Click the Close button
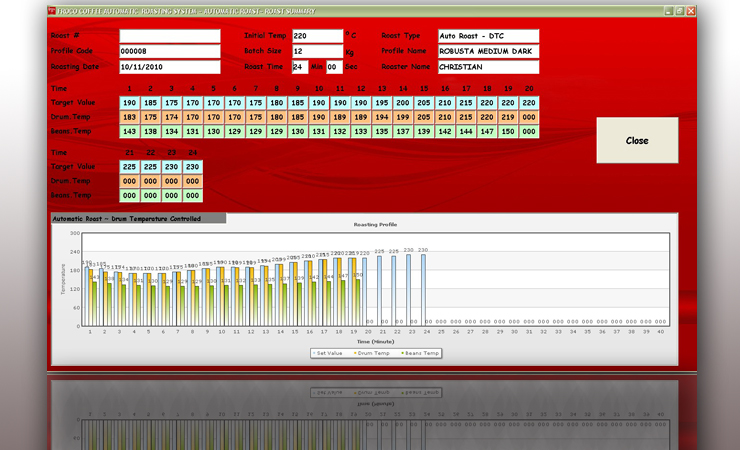Screen dimensions: 740x450 click(637, 140)
